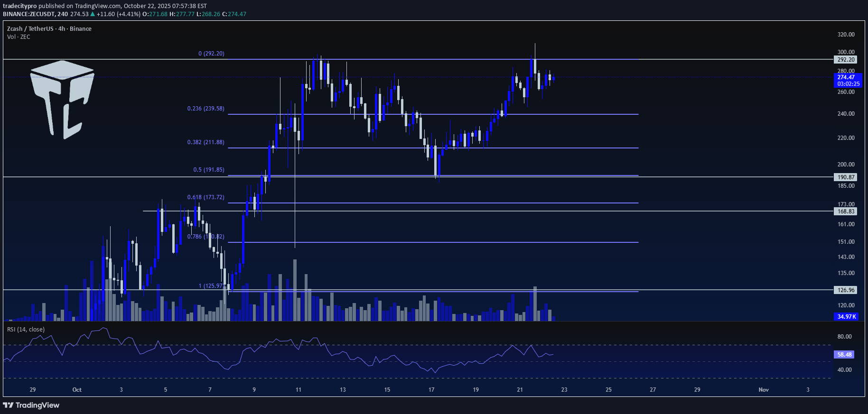Click the RSI value tag 58.48
The image size is (868, 414).
844,354
